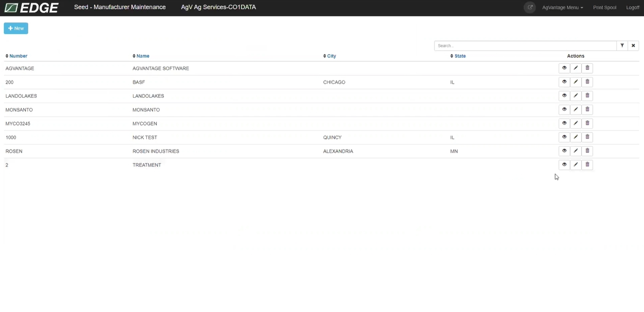Focus the Search input field
The height and width of the screenshot is (312, 644).
525,46
